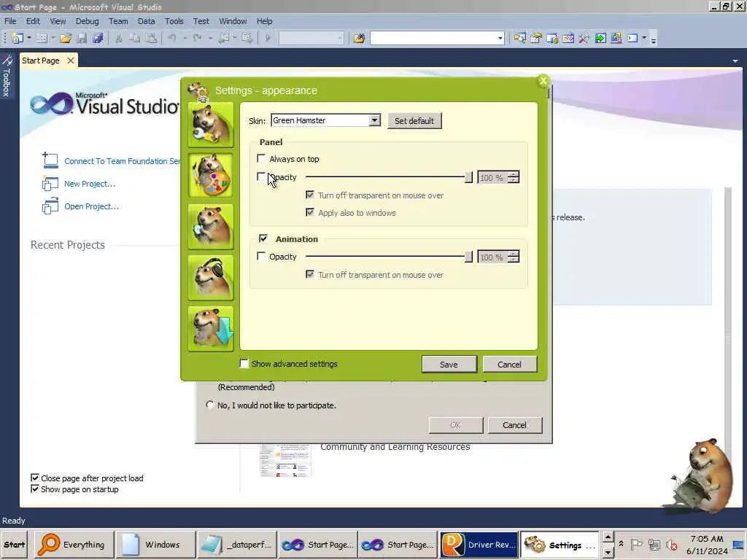Open the document tab list dropdown arrow
Image resolution: width=747 pixels, height=560 pixels.
click(x=735, y=61)
